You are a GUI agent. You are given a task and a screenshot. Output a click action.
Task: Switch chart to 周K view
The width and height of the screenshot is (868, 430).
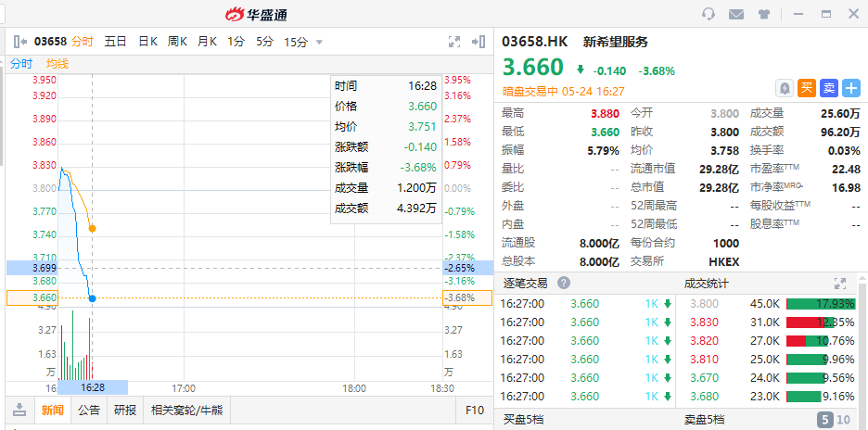pos(177,42)
